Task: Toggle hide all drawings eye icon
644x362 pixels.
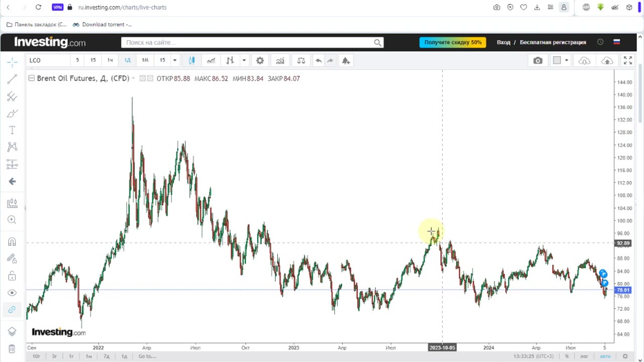Action: point(12,293)
